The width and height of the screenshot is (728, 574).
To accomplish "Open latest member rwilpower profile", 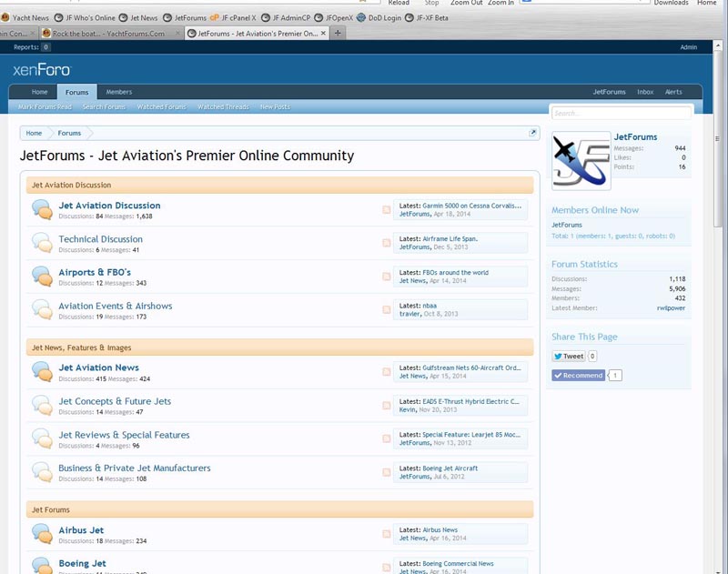I will tap(671, 307).
